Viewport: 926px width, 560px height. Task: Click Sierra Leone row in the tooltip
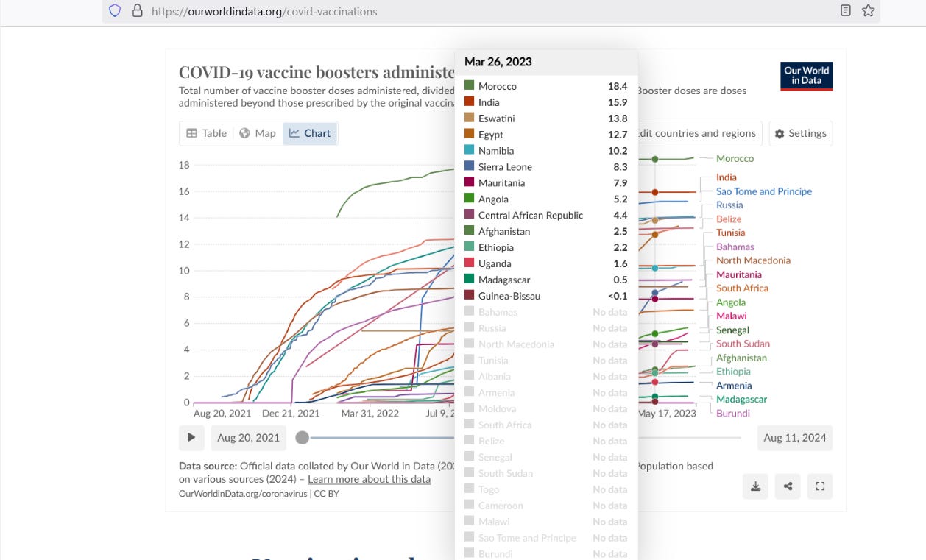(x=546, y=167)
